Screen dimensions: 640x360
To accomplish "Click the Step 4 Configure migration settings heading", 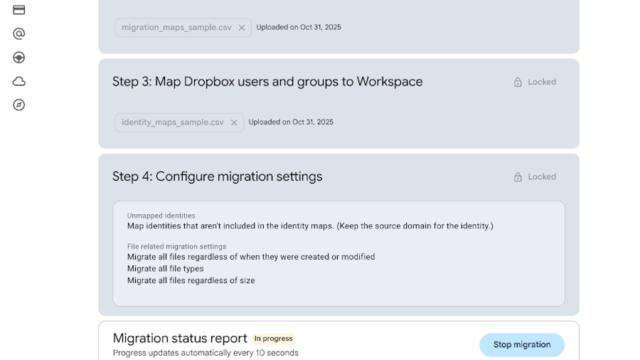I will [217, 176].
